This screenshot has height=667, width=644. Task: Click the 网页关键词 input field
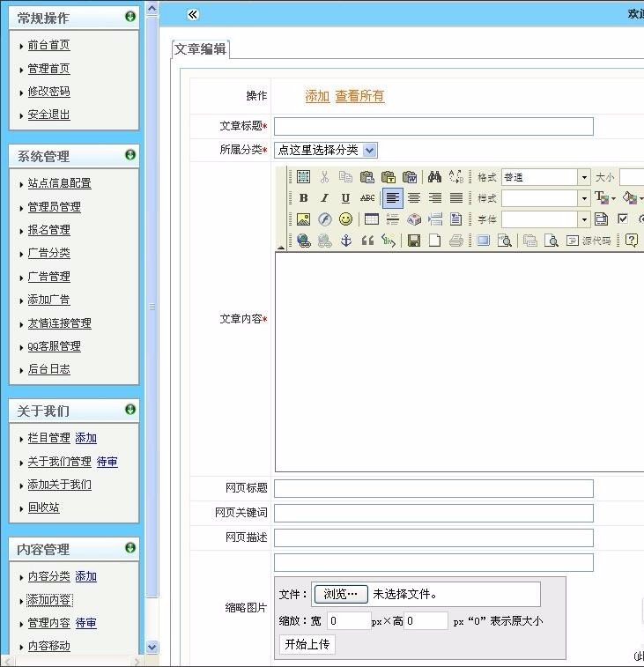pos(433,513)
